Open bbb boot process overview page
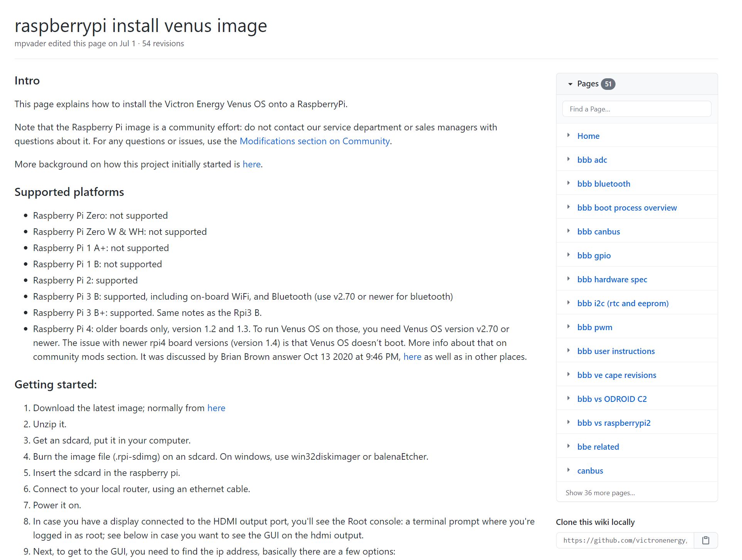This screenshot has width=742, height=560. tap(627, 207)
